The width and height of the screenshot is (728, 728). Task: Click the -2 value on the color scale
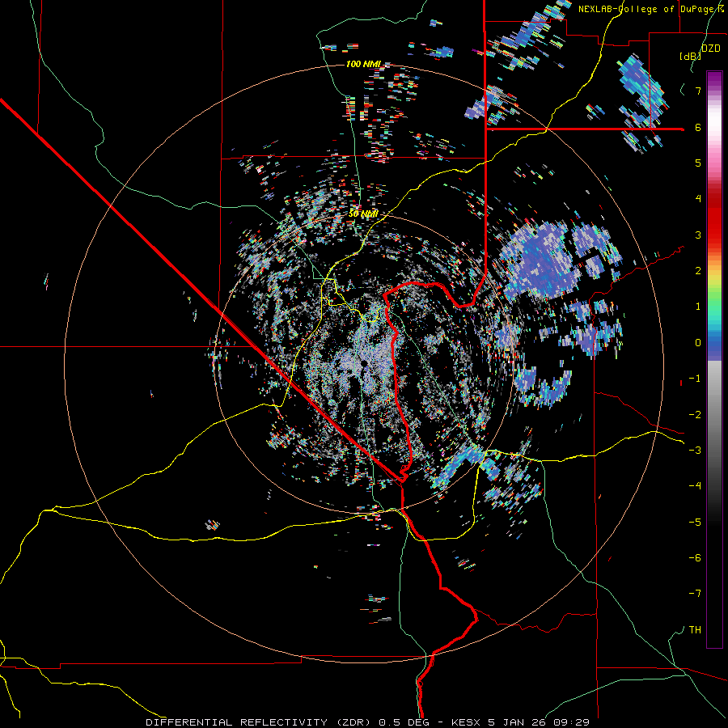tap(695, 415)
